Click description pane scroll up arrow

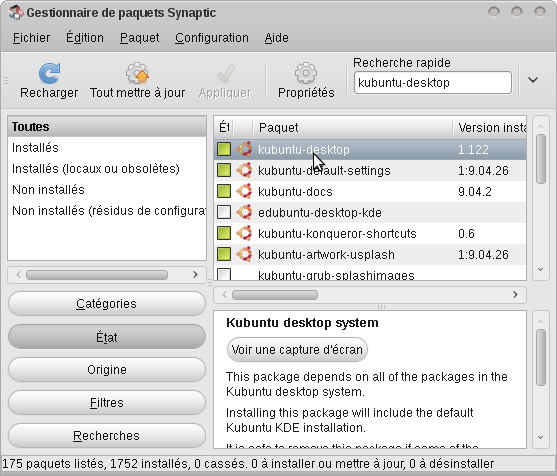(x=541, y=321)
